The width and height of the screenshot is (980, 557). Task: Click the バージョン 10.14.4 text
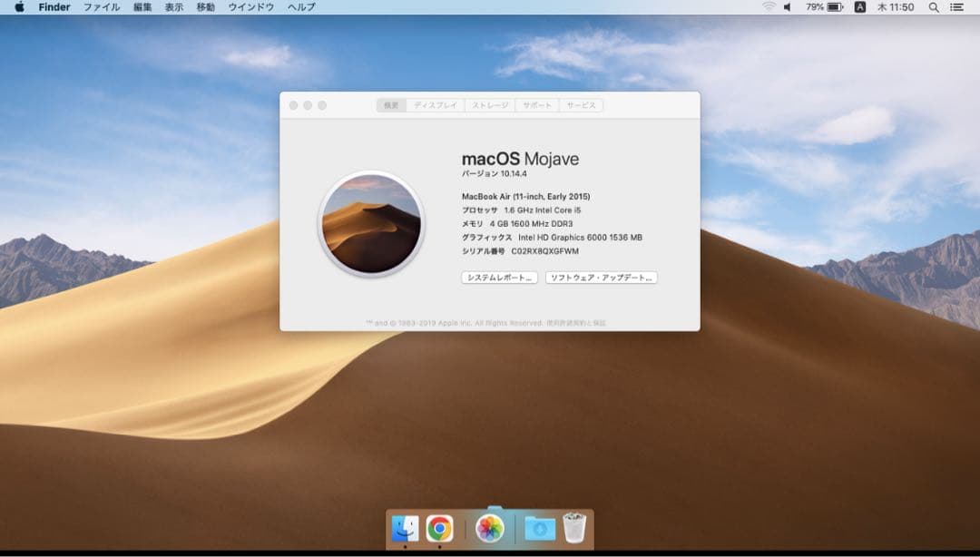(x=495, y=174)
